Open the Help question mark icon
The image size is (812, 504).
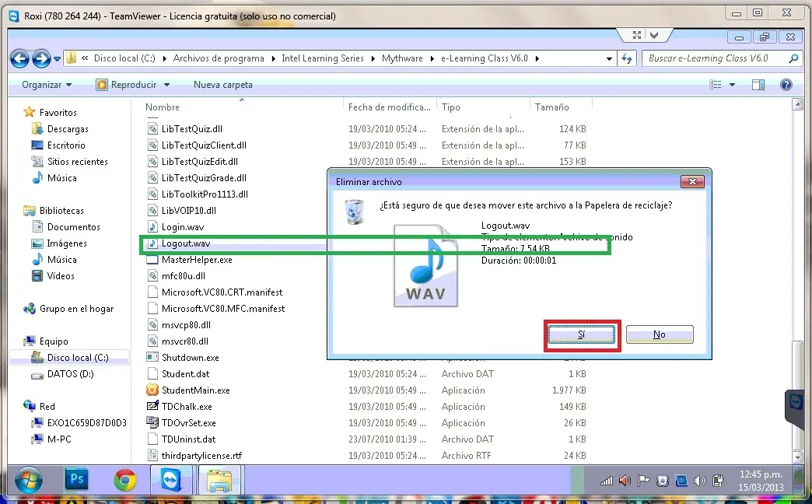[786, 85]
